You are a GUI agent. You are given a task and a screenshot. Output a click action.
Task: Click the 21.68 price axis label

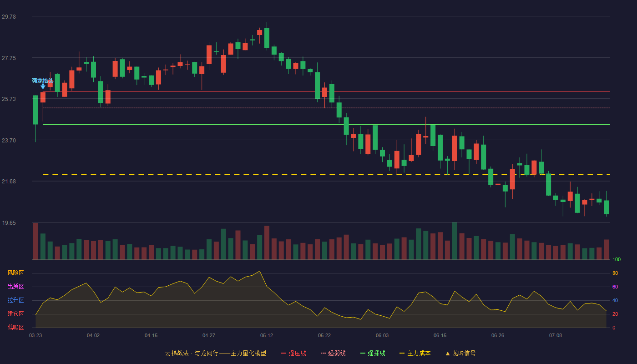pyautogui.click(x=9, y=182)
